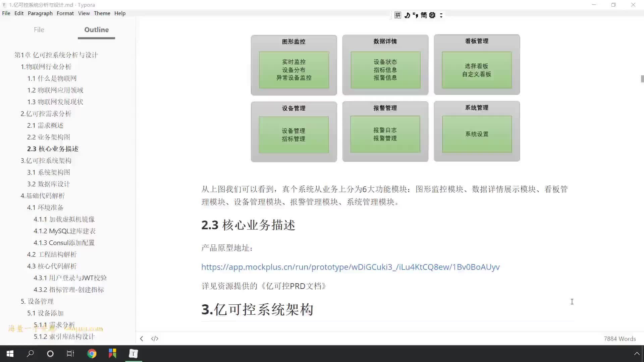Viewport: 644px width, 362px height.
Task: Open the File menu
Action: [6, 13]
